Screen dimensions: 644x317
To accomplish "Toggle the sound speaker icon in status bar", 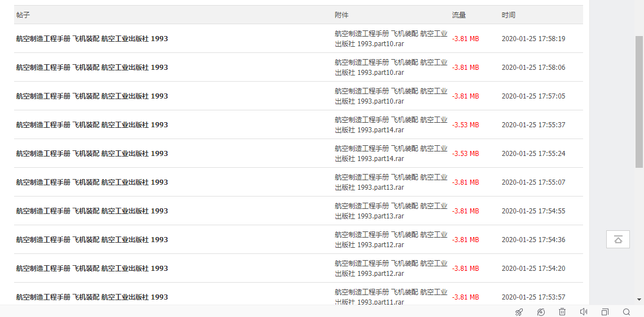I will [x=584, y=312].
